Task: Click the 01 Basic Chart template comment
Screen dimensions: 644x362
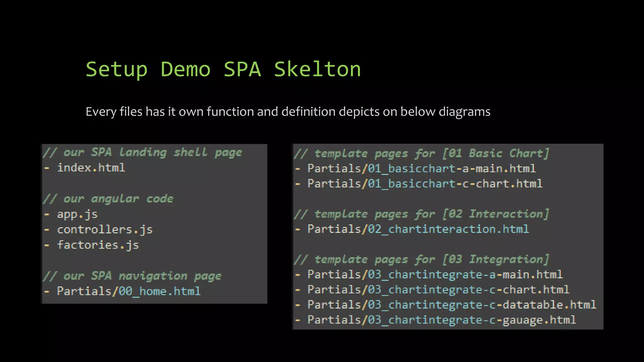Action: point(421,154)
